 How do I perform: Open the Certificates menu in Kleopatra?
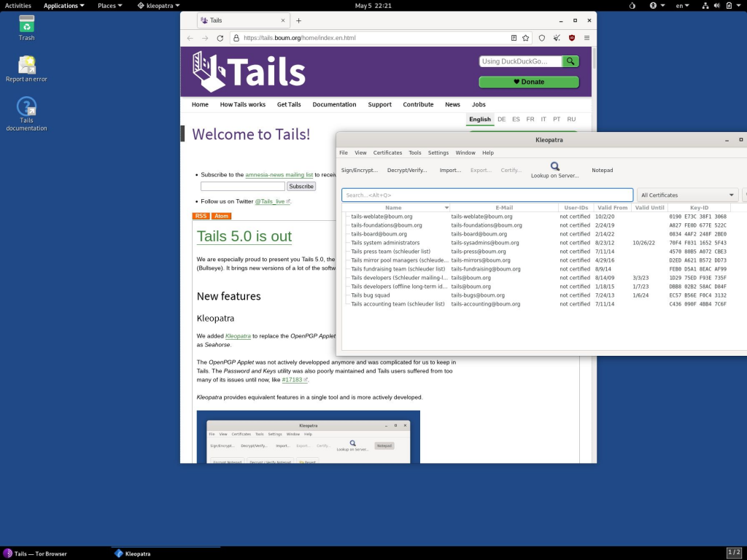387,153
